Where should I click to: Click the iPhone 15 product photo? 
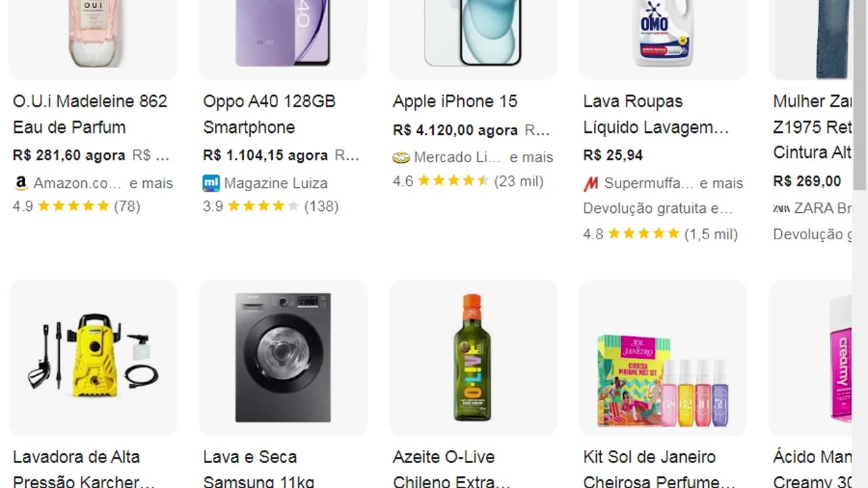(473, 33)
